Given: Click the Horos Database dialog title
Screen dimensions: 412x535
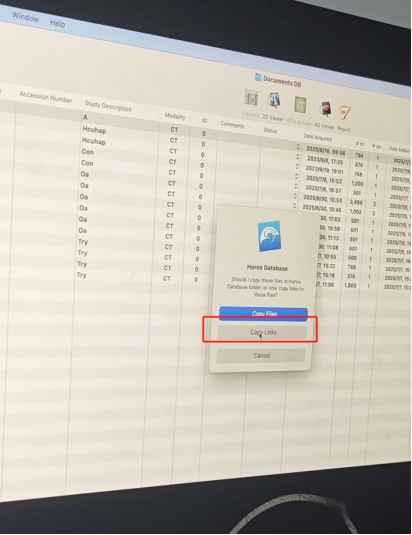Looking at the screenshot, I should click(267, 268).
